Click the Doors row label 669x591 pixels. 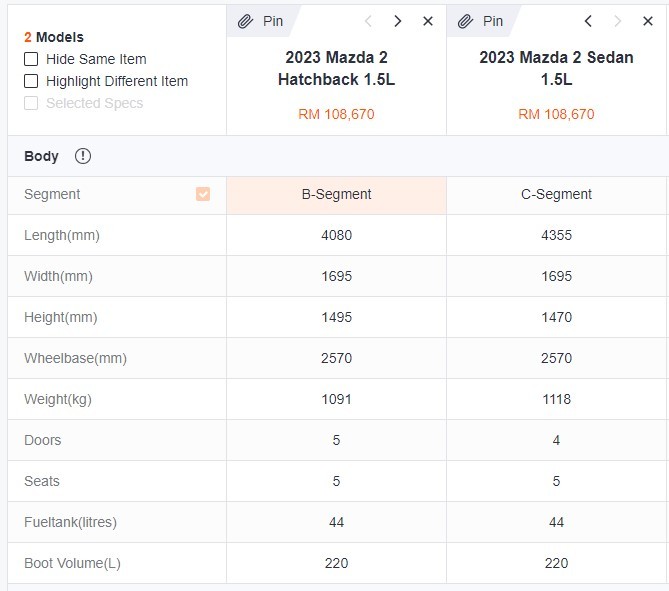(x=43, y=440)
